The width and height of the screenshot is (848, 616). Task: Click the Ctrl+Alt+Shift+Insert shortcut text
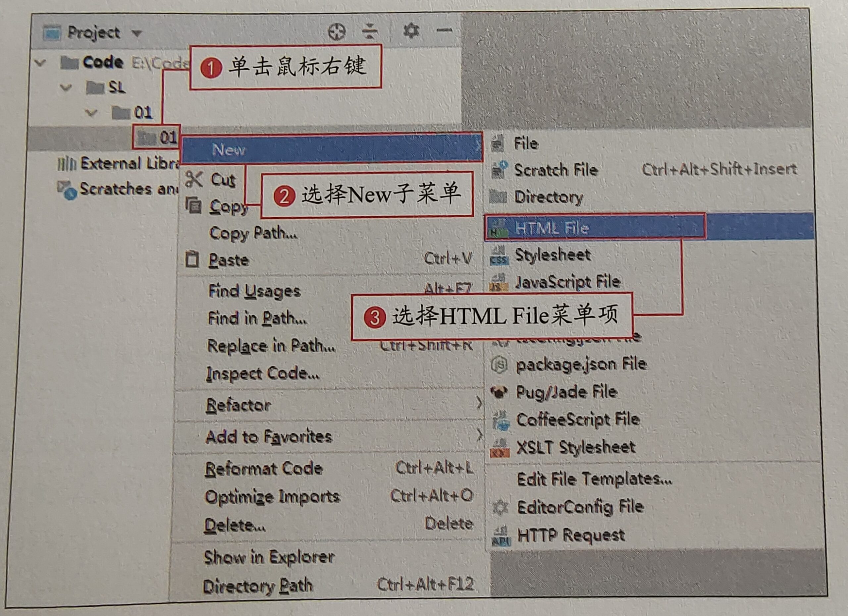[720, 169]
